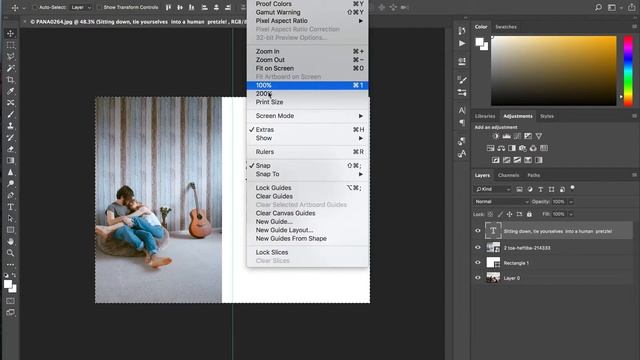Choose 100% in the View menu
The image size is (640, 360).
point(308,85)
